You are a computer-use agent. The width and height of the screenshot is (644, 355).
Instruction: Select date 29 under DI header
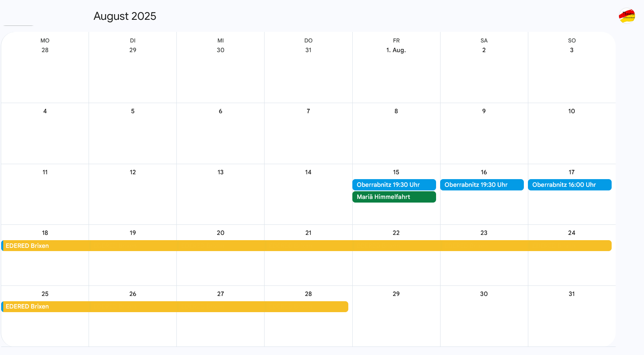[x=133, y=50]
